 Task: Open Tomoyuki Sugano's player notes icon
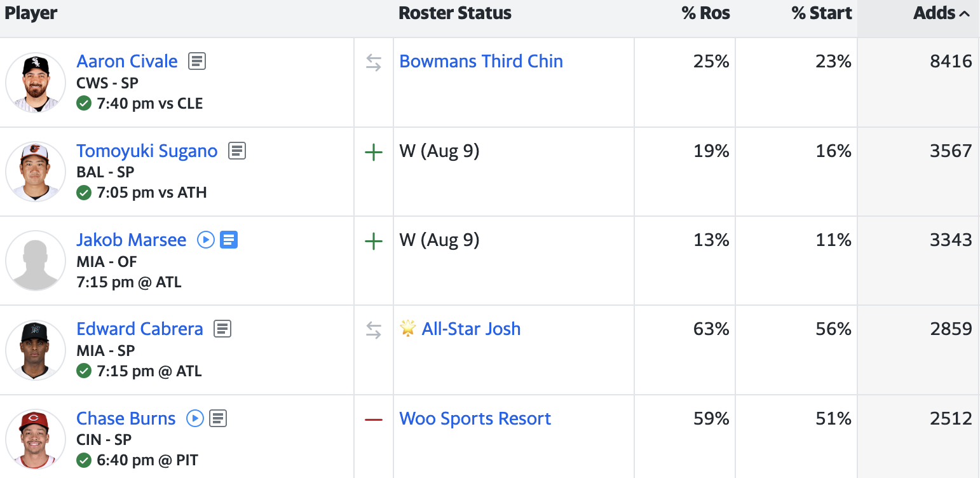237,151
